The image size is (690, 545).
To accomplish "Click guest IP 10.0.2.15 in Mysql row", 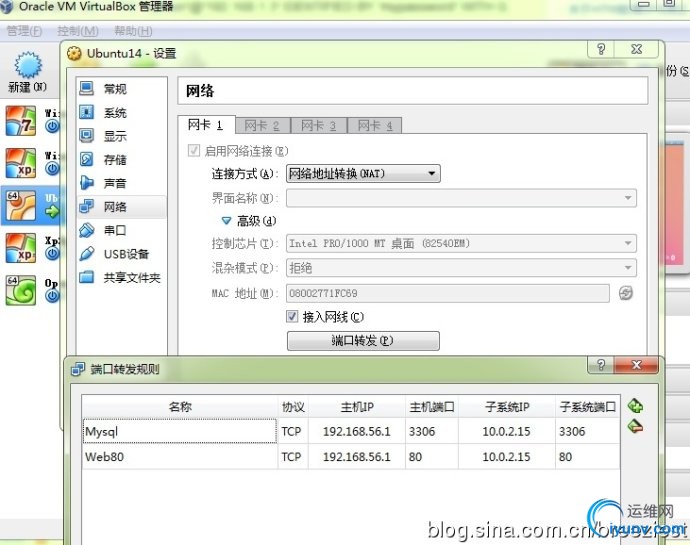I will [506, 431].
